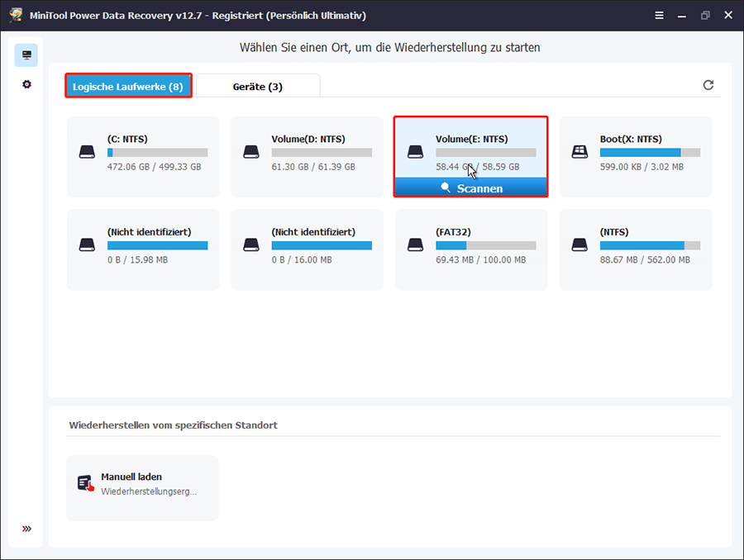Refresh the drive list
Image resolution: width=744 pixels, height=560 pixels.
(x=708, y=84)
